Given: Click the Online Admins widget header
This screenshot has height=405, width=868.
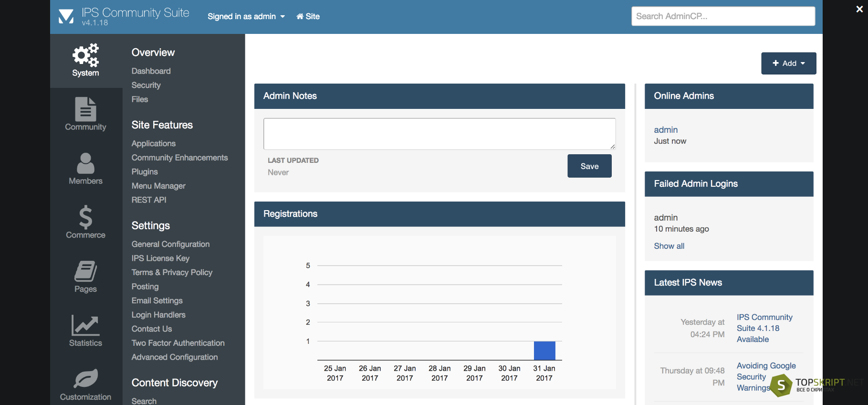Looking at the screenshot, I should click(729, 96).
